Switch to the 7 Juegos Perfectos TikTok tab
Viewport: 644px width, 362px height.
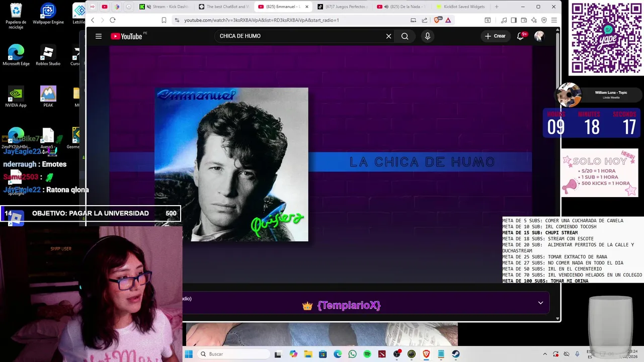(343, 7)
